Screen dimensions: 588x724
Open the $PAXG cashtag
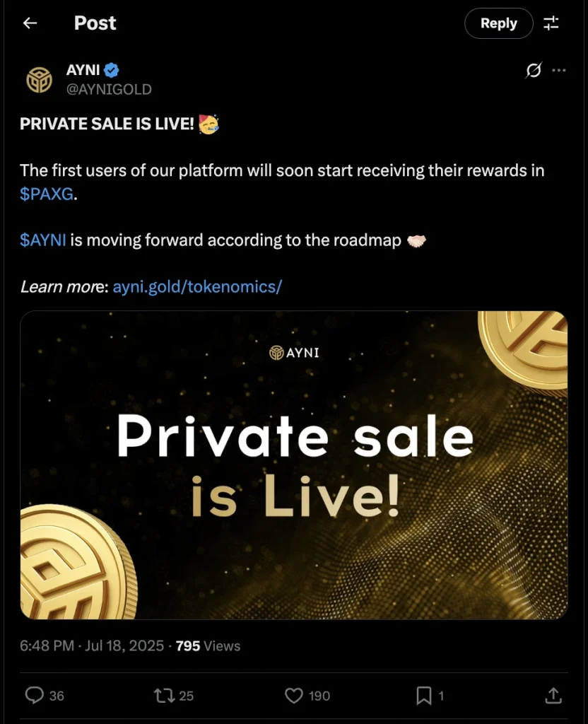click(47, 194)
